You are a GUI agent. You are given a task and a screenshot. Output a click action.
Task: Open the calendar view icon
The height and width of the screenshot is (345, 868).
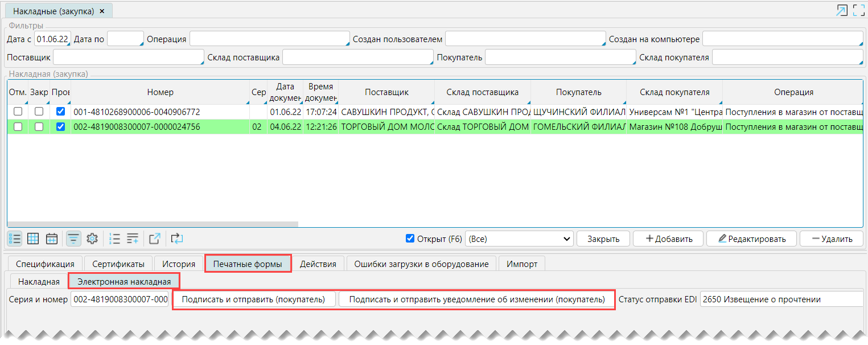(52, 239)
